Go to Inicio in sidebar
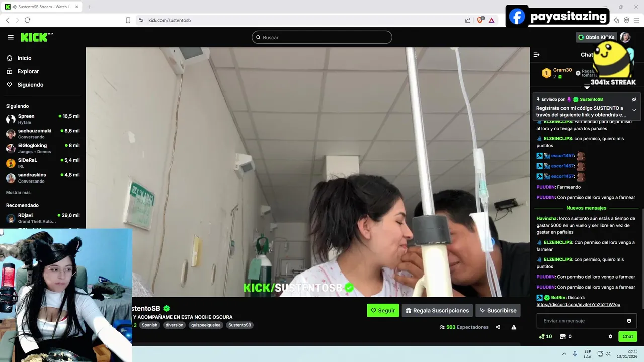Image resolution: width=644 pixels, height=362 pixels. coord(19,58)
